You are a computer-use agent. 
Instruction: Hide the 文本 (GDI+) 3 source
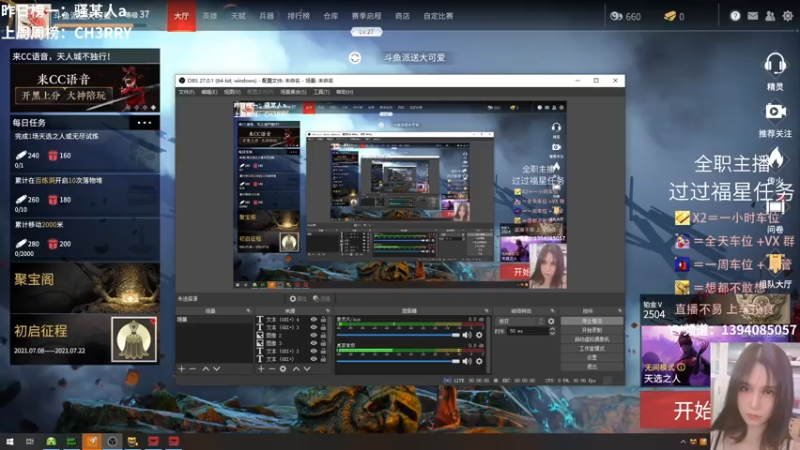click(313, 328)
